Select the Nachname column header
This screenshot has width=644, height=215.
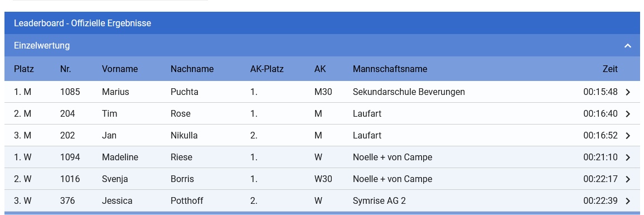coord(192,69)
